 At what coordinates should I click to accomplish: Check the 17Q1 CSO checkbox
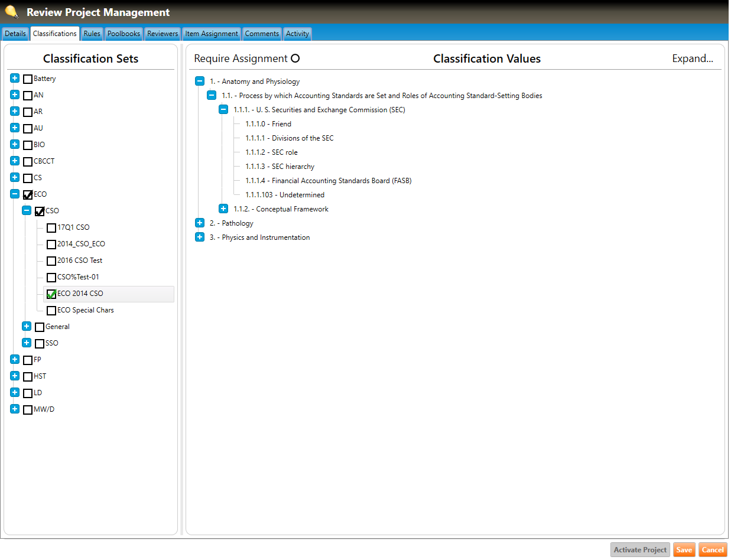(x=51, y=228)
